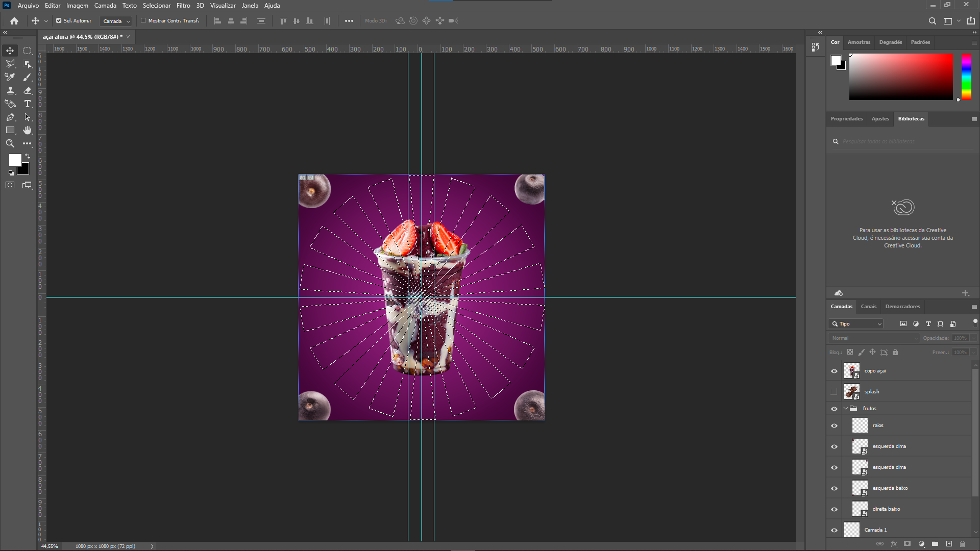Hide the raios layer
Image resolution: width=980 pixels, height=551 pixels.
[834, 425]
